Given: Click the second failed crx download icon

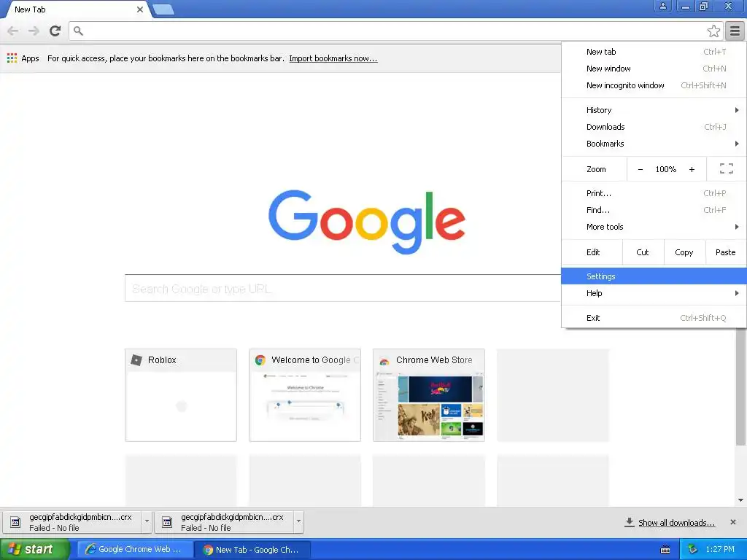Looking at the screenshot, I should pos(167,522).
